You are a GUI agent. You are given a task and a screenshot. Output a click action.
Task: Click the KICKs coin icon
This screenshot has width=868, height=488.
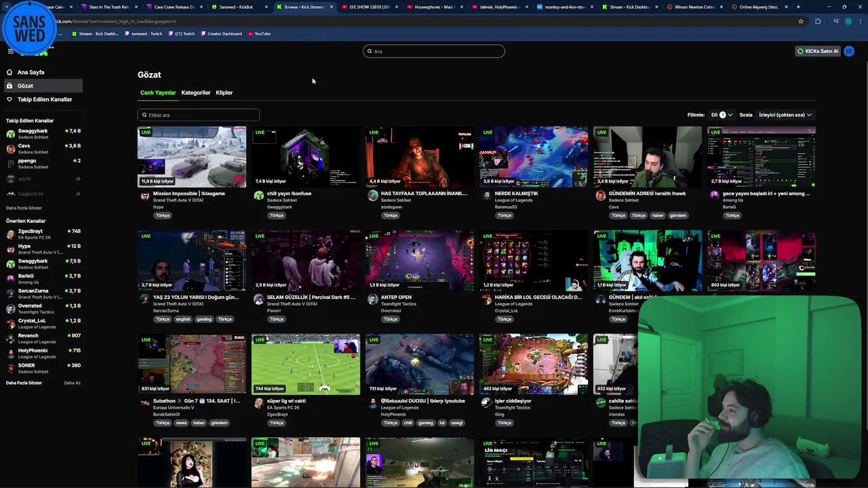click(800, 51)
